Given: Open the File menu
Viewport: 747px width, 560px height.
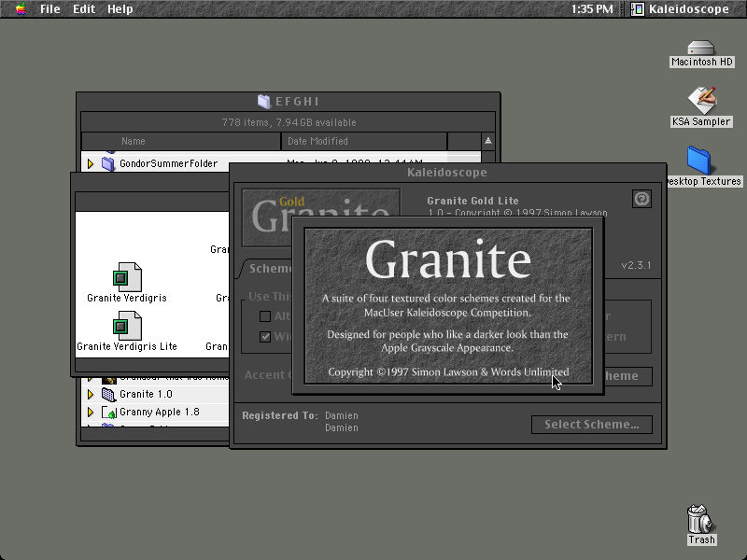Looking at the screenshot, I should [x=49, y=8].
